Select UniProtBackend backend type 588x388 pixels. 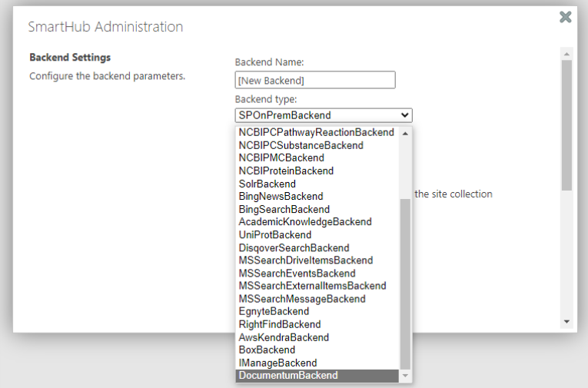tap(274, 234)
